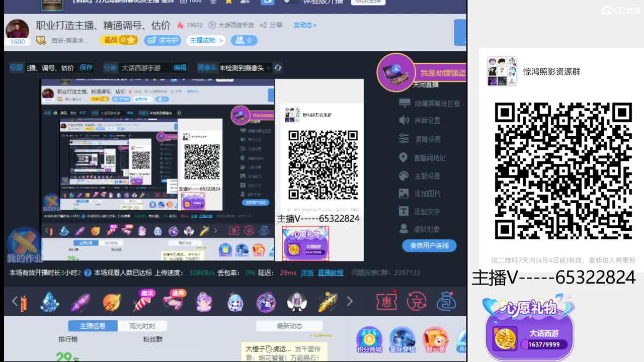The image size is (644, 362).
Task: Open the 分享 share option
Action: [x=271, y=25]
